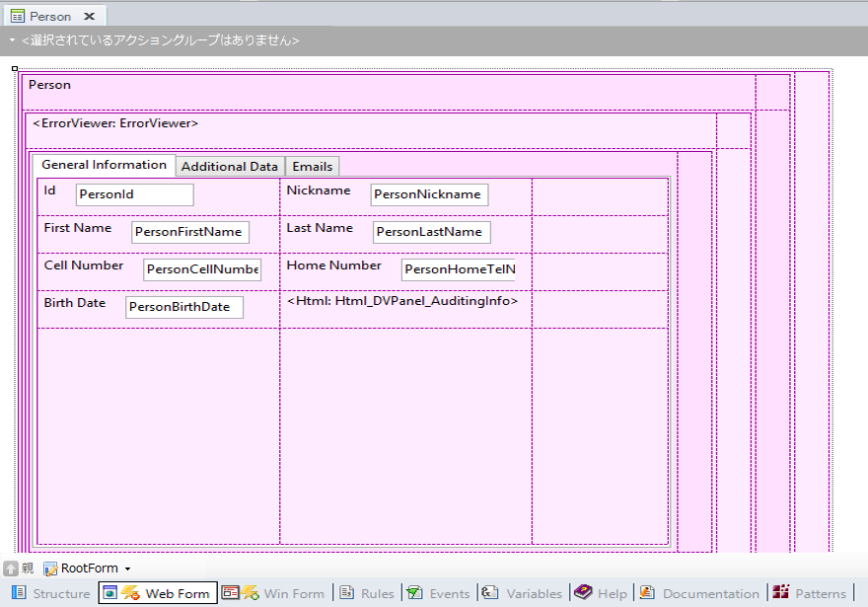Switch to the Additional Data tab
This screenshot has height=607, width=868.
point(229,166)
